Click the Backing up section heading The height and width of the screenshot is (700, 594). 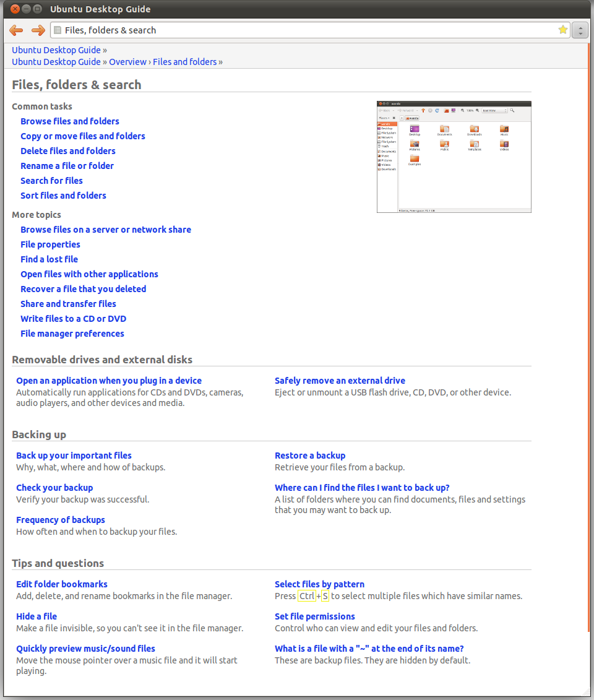point(39,435)
